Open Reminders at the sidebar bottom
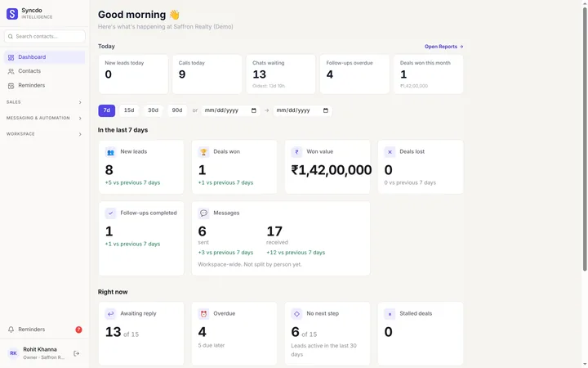Image resolution: width=588 pixels, height=368 pixels. (44, 330)
